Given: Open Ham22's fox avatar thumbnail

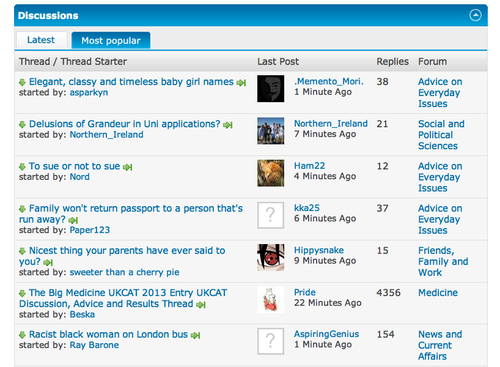Looking at the screenshot, I should coord(271,173).
